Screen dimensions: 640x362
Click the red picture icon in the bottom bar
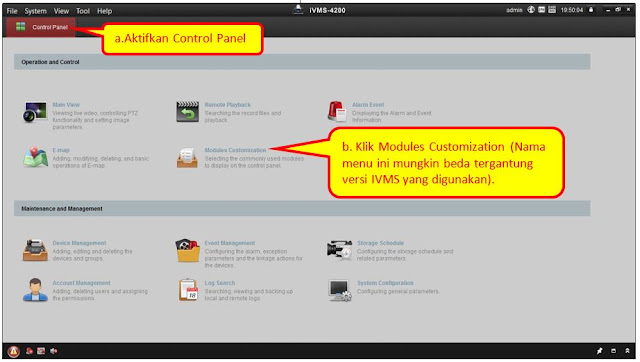click(x=41, y=351)
